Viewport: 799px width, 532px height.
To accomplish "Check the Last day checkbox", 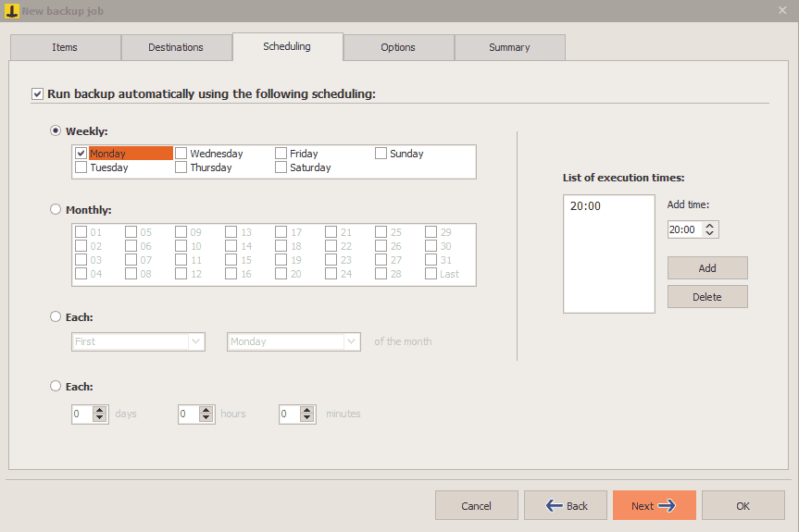I will click(x=431, y=274).
